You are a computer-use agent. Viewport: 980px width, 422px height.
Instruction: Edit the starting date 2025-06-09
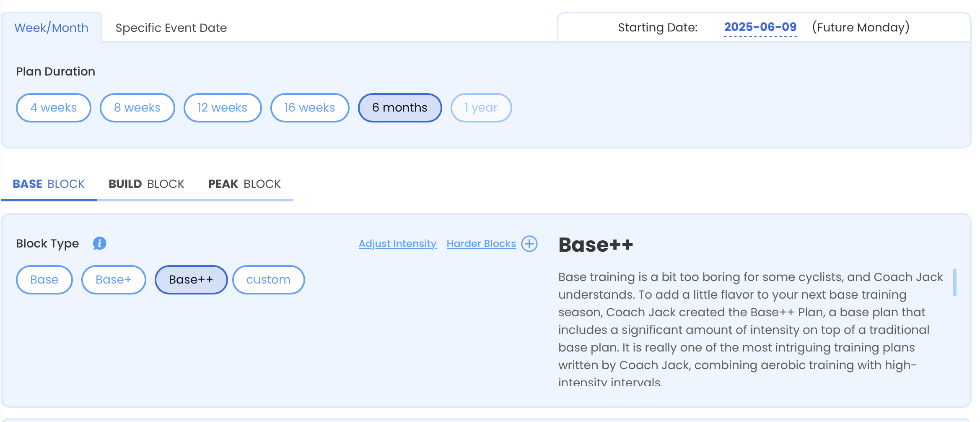coord(760,27)
